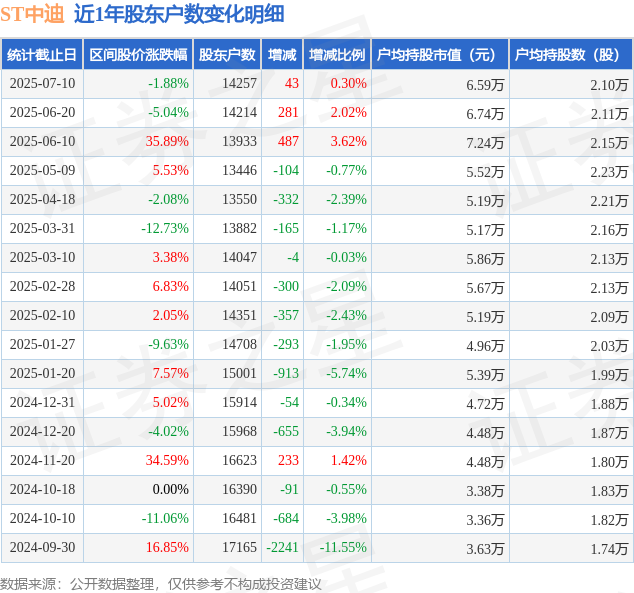Click the market value cell 7.24万
Screen dimensions: 634x593
(x=485, y=143)
